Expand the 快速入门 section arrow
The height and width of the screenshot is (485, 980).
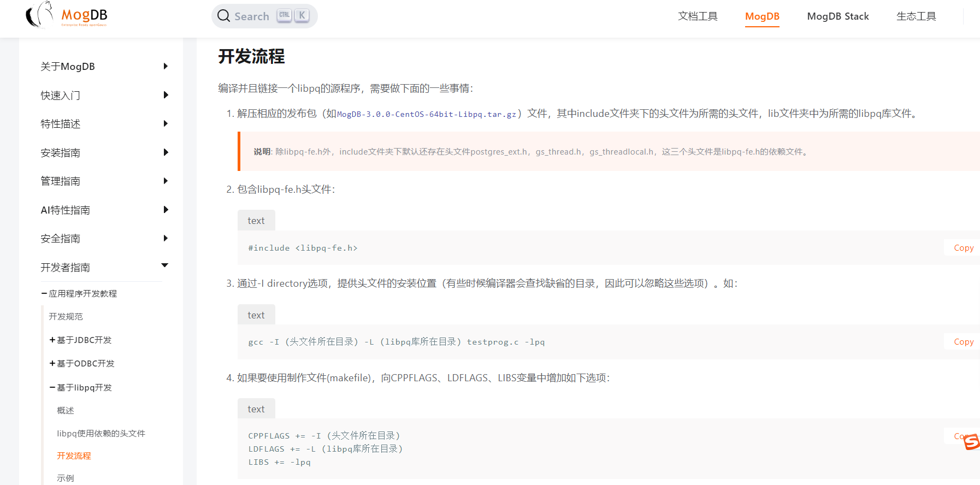[166, 95]
